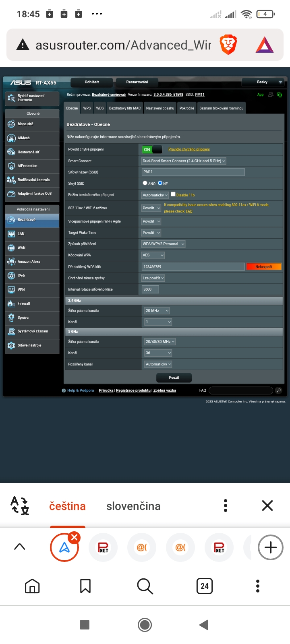The width and height of the screenshot is (290, 644).
Task: Open Rodičovská kontrola parental controls
Action: point(32,180)
